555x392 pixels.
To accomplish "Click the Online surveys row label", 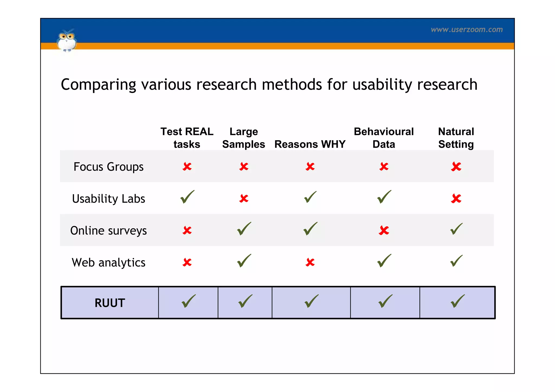I will pos(108,231).
